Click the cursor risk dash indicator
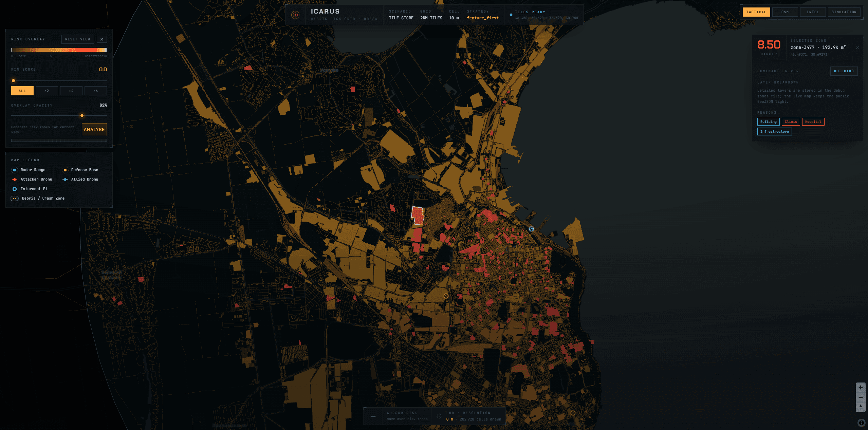 click(x=373, y=416)
